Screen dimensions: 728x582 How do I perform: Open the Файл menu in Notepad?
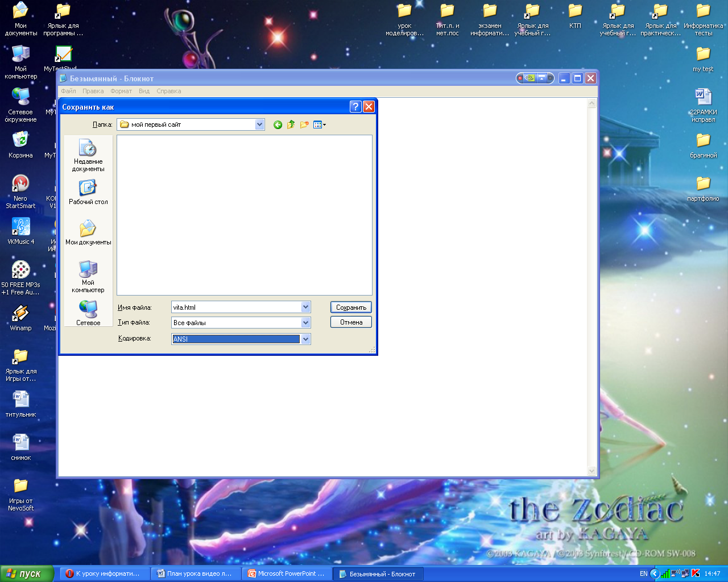(68, 91)
